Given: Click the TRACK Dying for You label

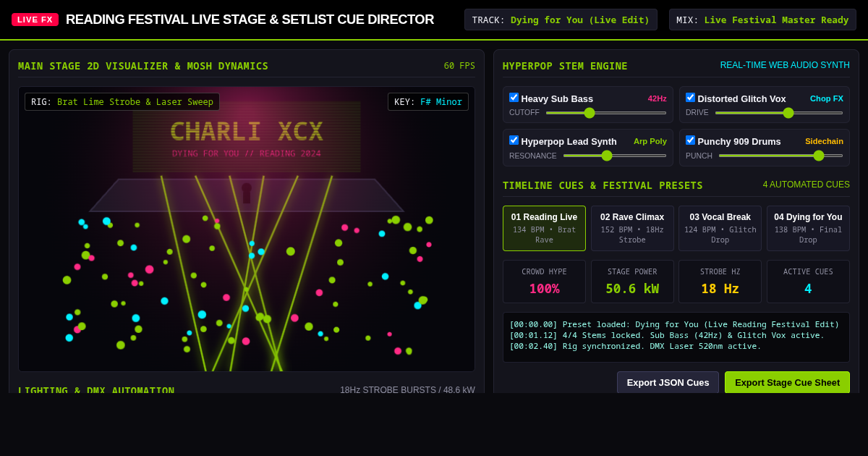Looking at the screenshot, I should click(x=561, y=20).
